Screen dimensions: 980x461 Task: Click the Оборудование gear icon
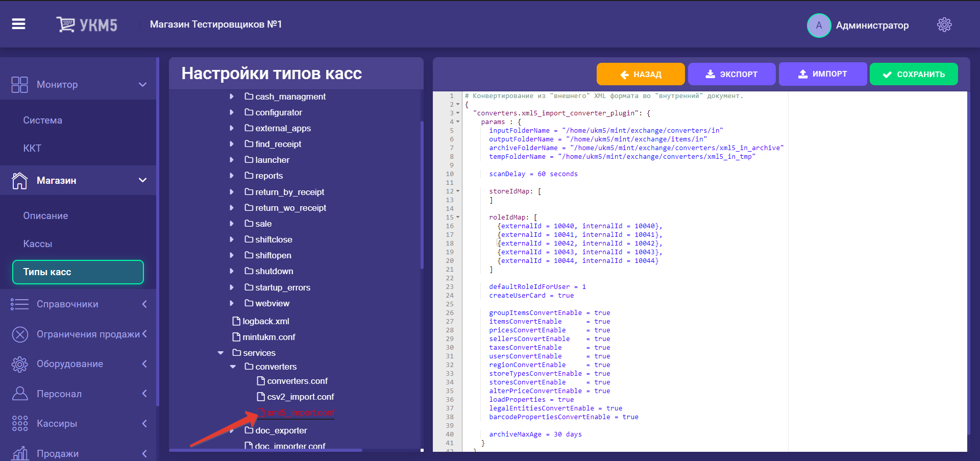19,364
